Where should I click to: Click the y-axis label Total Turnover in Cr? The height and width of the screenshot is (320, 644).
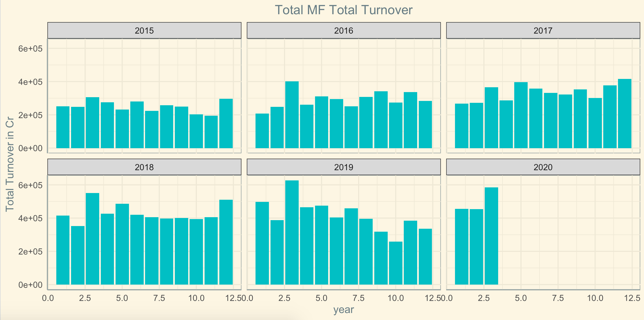10,164
